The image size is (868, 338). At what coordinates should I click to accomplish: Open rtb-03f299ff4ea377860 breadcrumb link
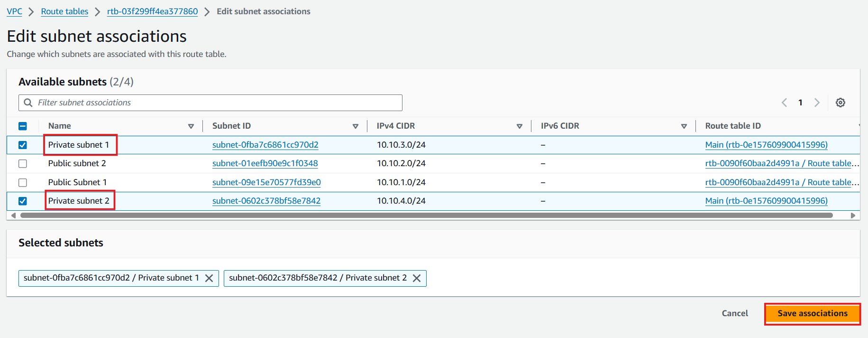[152, 11]
